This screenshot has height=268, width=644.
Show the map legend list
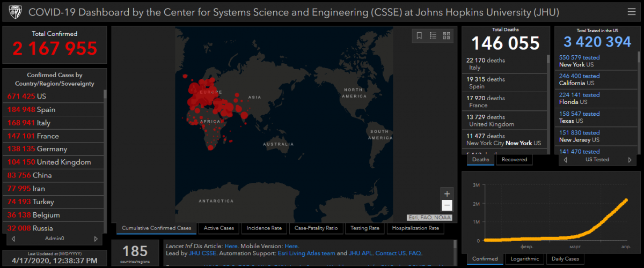(x=433, y=36)
